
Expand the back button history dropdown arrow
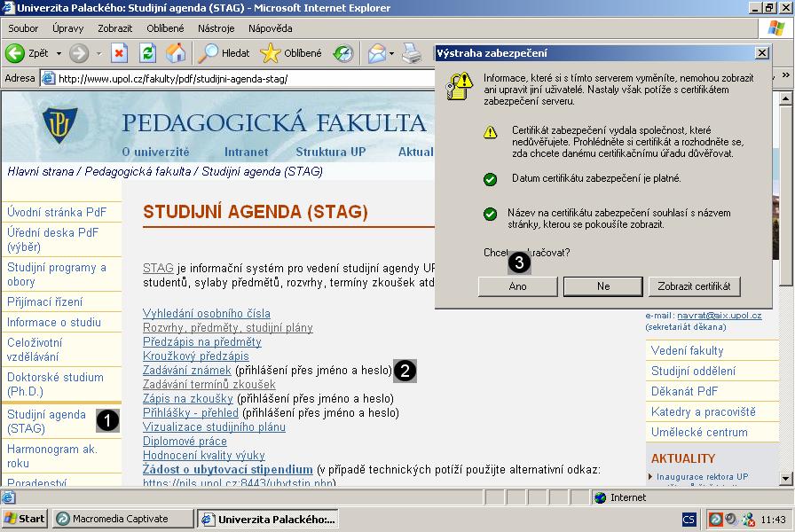(59, 53)
